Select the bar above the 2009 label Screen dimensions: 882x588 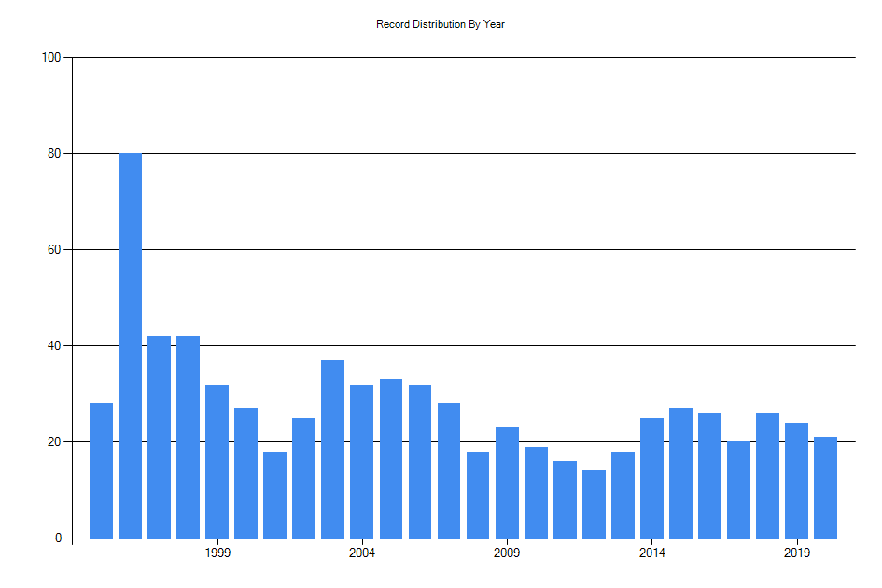click(507, 483)
